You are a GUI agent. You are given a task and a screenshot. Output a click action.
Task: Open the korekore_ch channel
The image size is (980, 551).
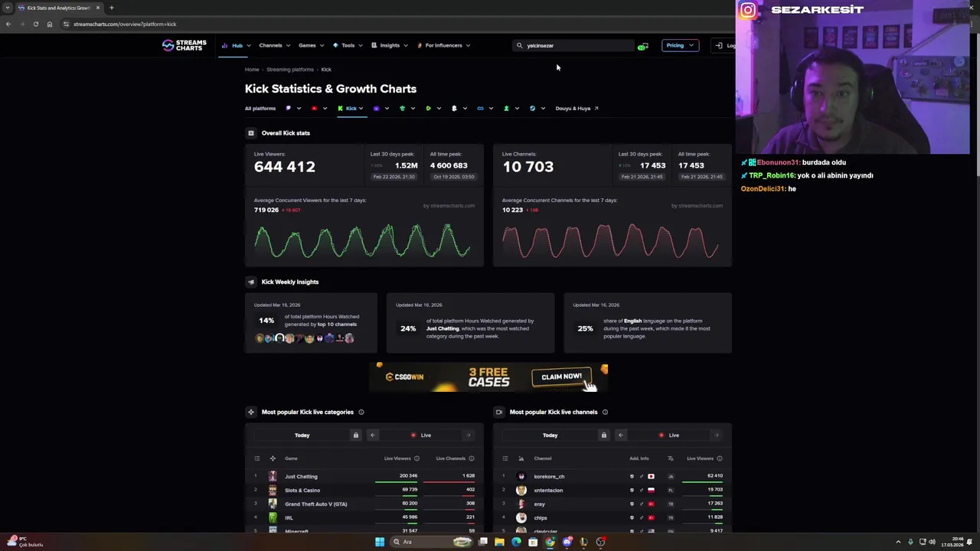tap(549, 476)
